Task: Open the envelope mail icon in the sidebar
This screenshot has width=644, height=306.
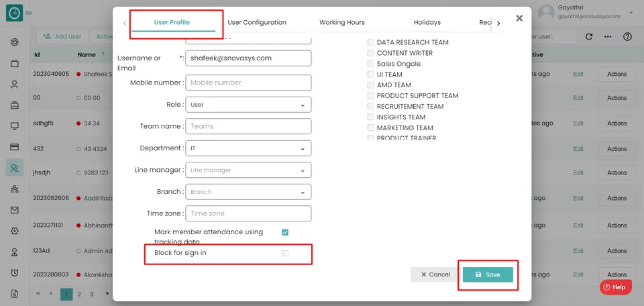Action: (15, 210)
